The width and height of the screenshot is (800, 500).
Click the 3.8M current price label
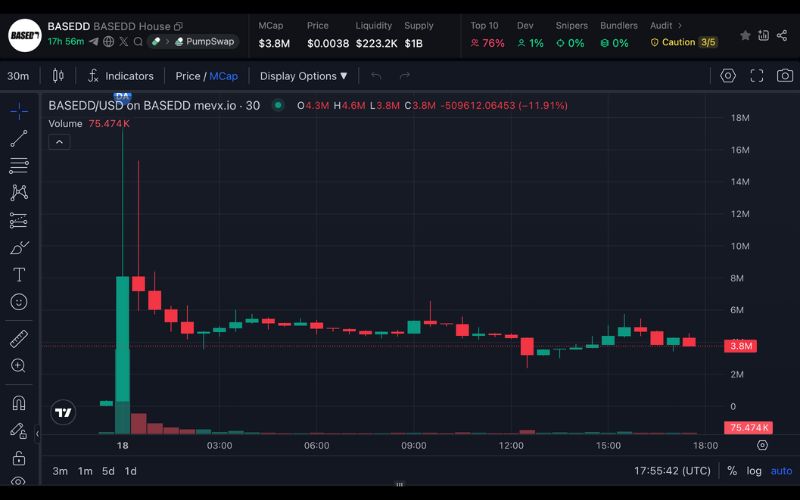[x=740, y=346]
